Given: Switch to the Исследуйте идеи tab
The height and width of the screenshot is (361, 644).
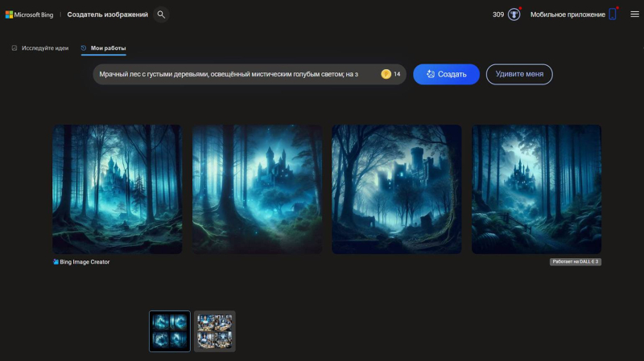Looking at the screenshot, I should pyautogui.click(x=39, y=48).
